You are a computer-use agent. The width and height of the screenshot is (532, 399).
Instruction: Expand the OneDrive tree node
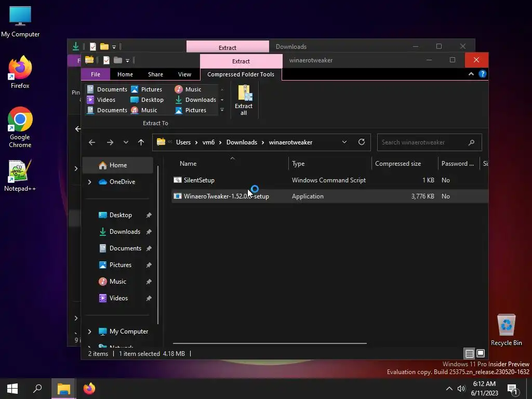(89, 182)
